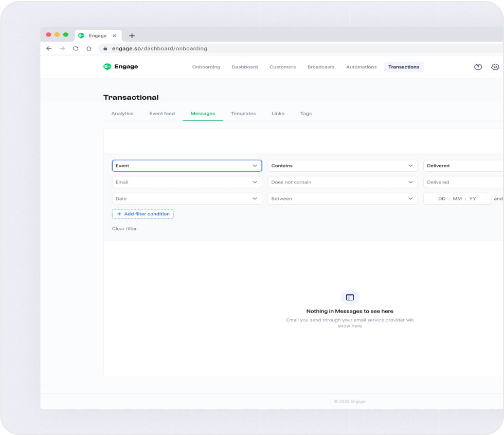This screenshot has width=504, height=435.
Task: Click the browser forward arrow
Action: pos(62,48)
